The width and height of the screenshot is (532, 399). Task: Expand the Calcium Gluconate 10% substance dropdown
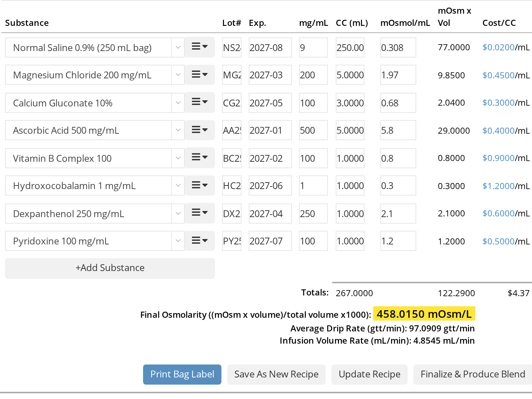[x=178, y=103]
